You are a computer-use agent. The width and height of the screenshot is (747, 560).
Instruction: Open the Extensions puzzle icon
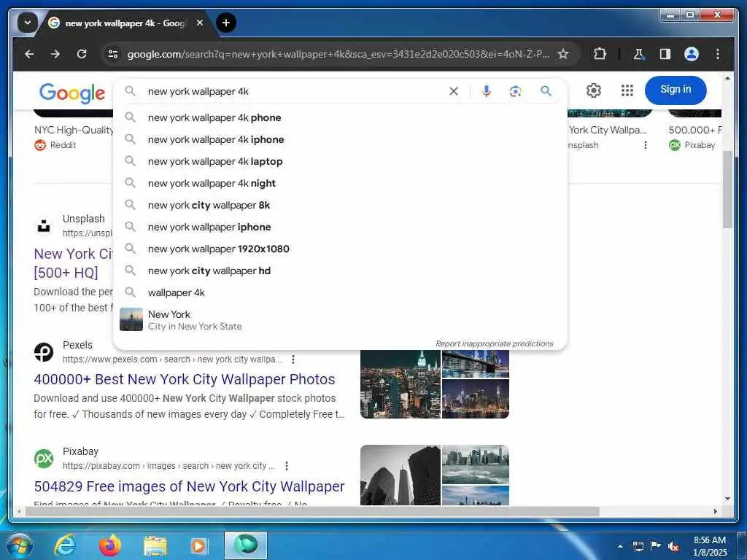point(600,54)
